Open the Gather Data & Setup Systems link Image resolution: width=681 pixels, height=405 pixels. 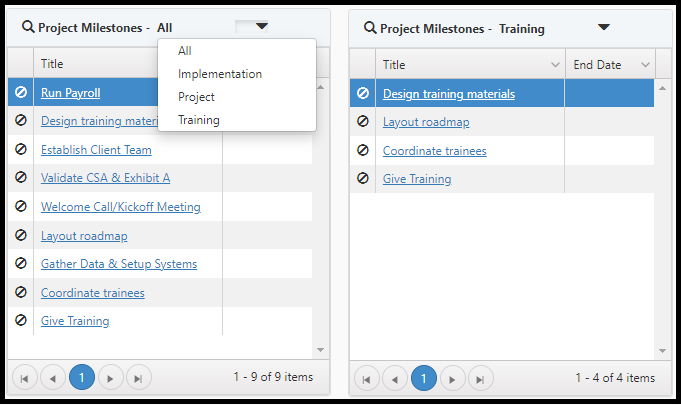click(119, 264)
